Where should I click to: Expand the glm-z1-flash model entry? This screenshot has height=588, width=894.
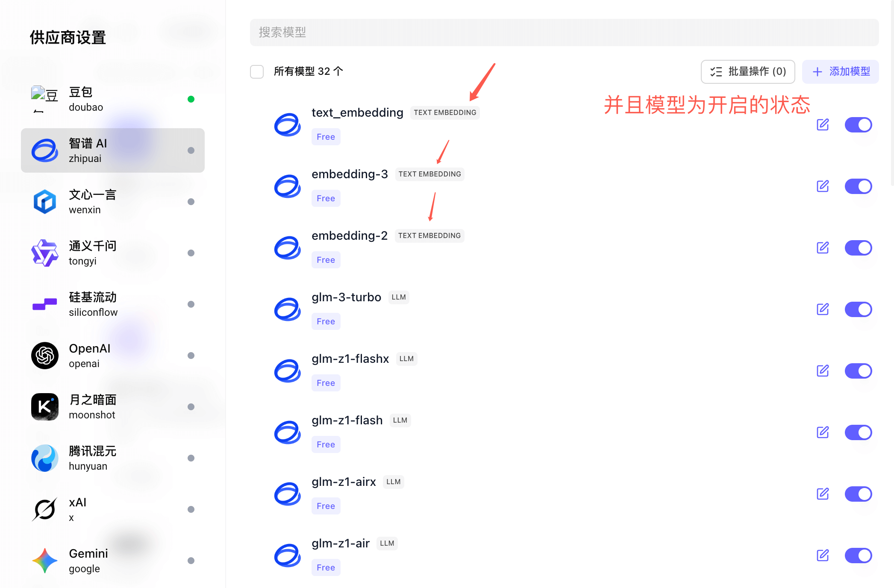point(347,420)
